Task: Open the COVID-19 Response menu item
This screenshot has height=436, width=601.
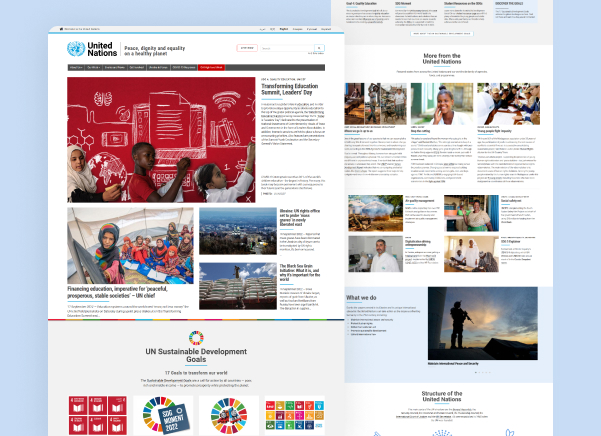Action: 184,67
